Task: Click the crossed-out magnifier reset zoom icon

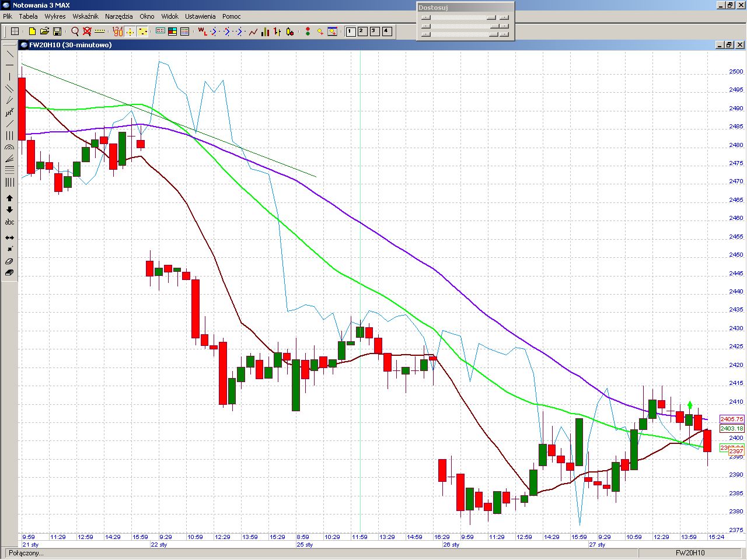Action: click(x=87, y=32)
